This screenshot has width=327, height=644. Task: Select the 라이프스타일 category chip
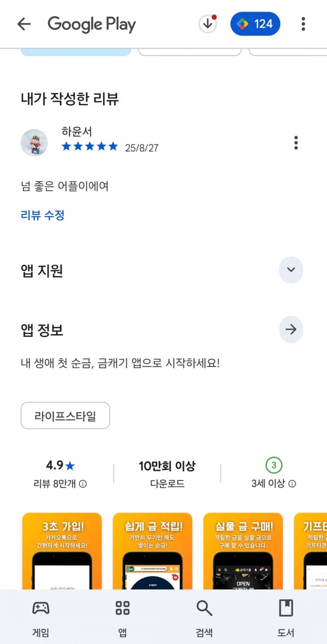[65, 416]
